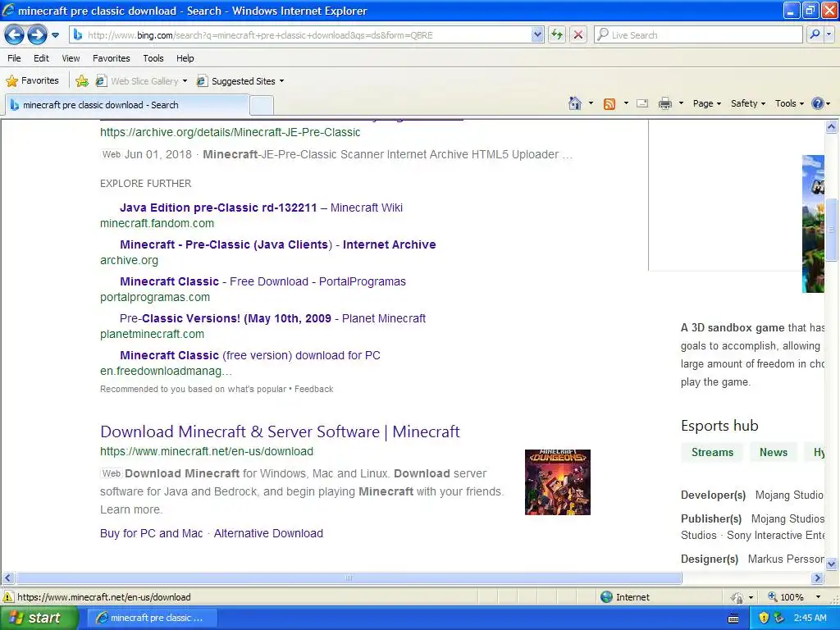Click the vertical scrollbar down arrow
The image size is (840, 630).
click(x=831, y=564)
